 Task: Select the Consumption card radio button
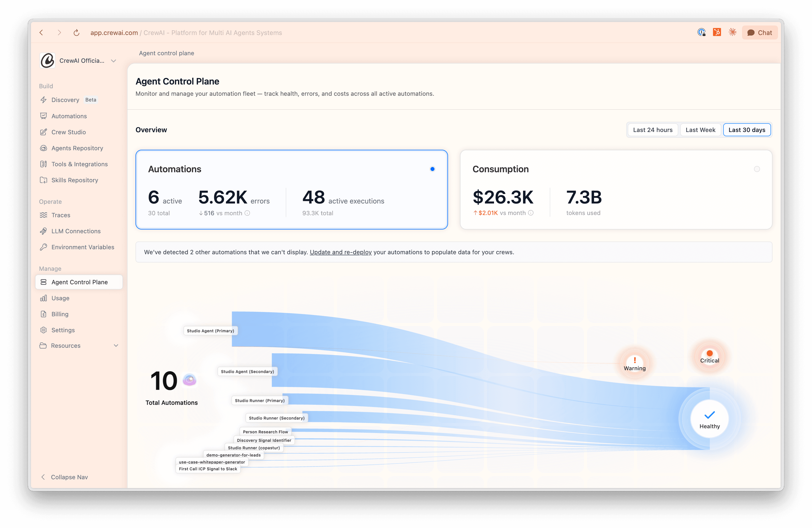[x=757, y=169]
